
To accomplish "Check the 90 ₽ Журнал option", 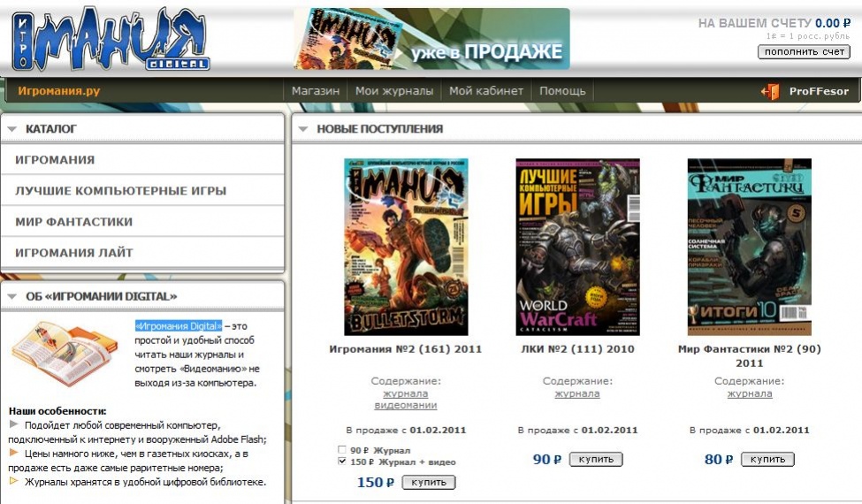I will pos(342,449).
